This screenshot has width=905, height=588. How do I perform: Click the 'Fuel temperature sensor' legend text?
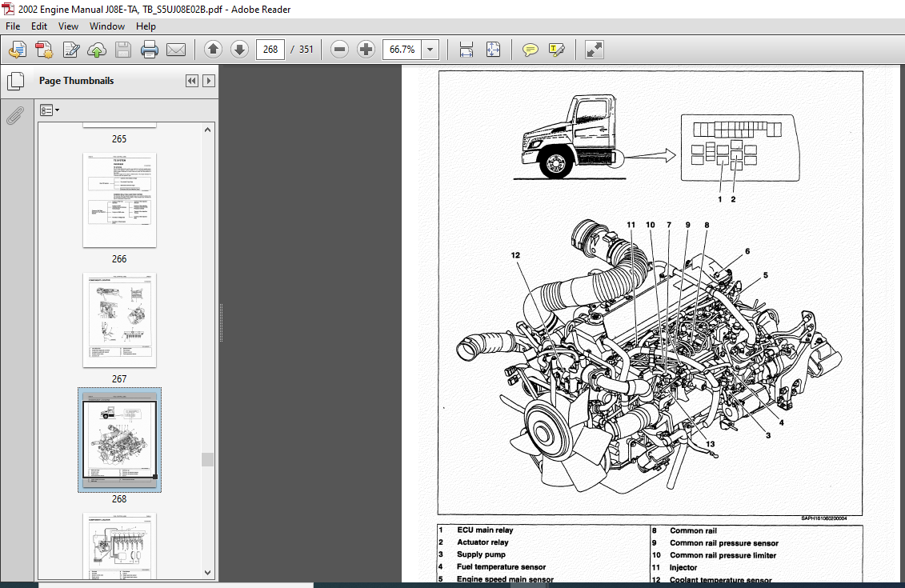pos(501,567)
